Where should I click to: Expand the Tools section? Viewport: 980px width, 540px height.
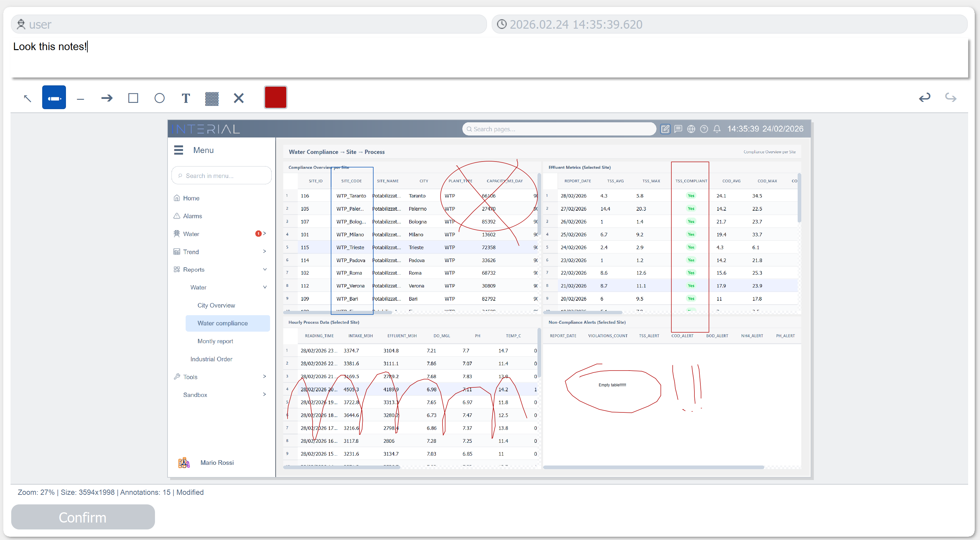(x=265, y=376)
